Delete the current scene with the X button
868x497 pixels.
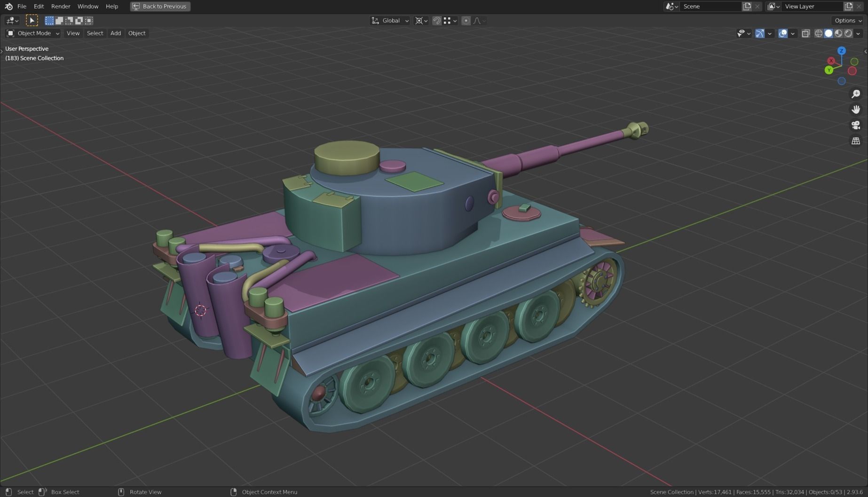point(757,7)
